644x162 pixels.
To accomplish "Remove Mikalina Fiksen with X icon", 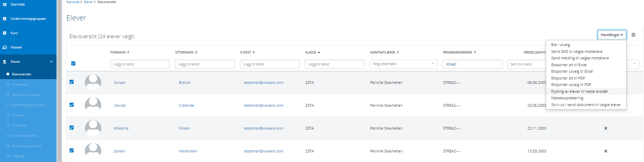I will (606, 128).
